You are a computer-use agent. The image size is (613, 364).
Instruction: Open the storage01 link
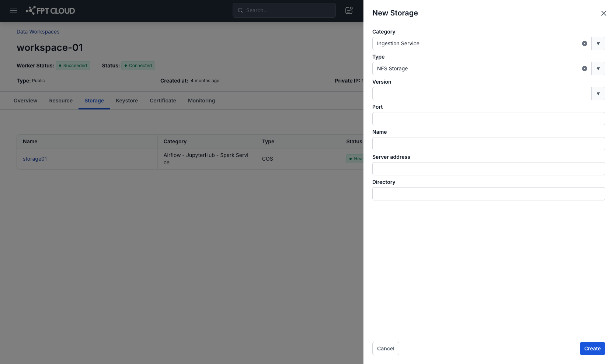point(35,159)
